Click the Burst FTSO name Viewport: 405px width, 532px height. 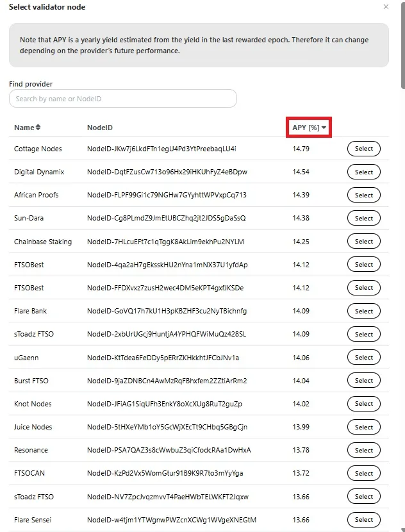(x=31, y=381)
